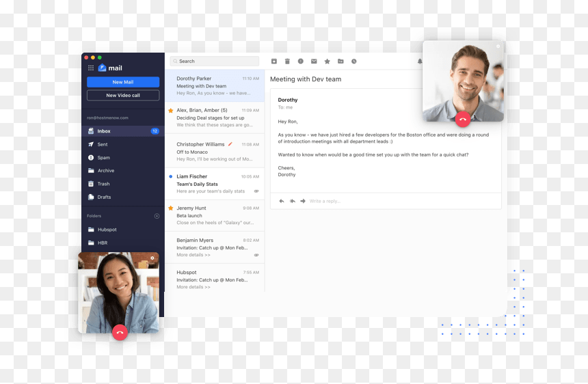Screen dimensions: 588x384
Task: Click attachment icon on Team's Daily Stats email
Action: point(256,191)
